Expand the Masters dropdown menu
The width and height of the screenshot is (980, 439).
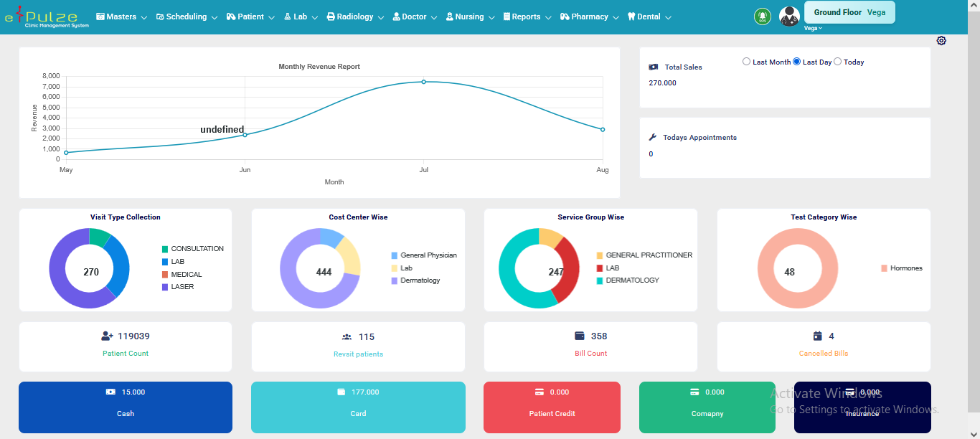[121, 16]
